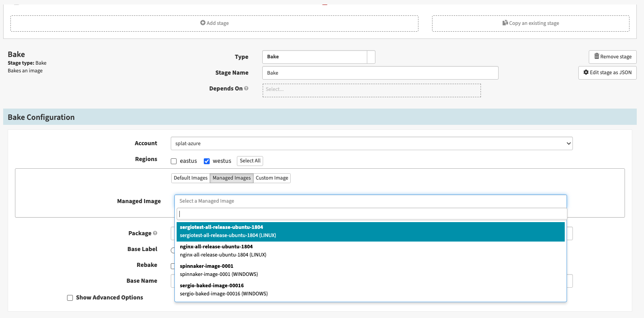Image resolution: width=644 pixels, height=318 pixels.
Task: Click the Copy an existing stage icon
Action: click(x=505, y=23)
